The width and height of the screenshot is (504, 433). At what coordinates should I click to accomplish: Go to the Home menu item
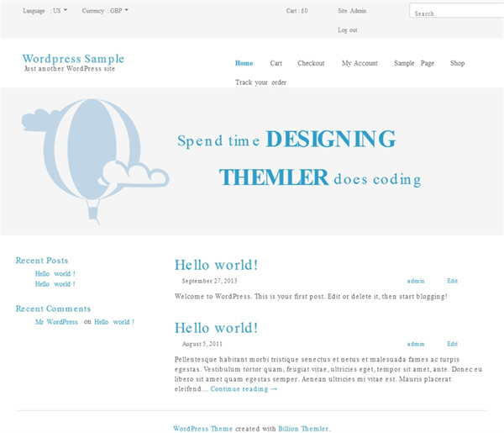pos(244,63)
